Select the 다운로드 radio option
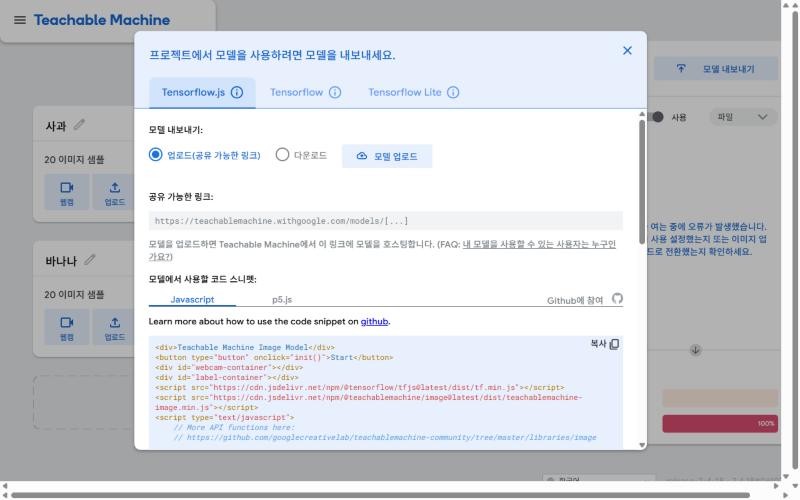Screen dimensions: 800x500 click(282, 155)
